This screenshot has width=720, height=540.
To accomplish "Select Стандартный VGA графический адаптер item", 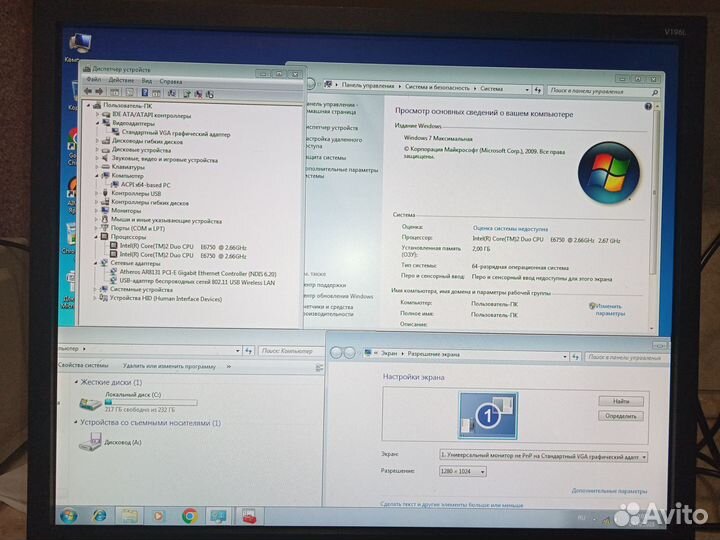I will click(176, 134).
